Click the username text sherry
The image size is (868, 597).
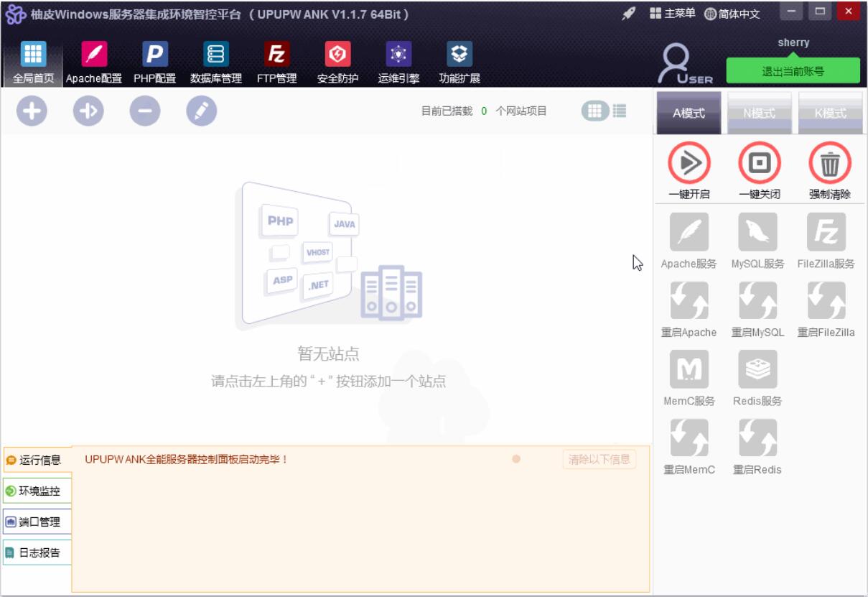pyautogui.click(x=793, y=42)
